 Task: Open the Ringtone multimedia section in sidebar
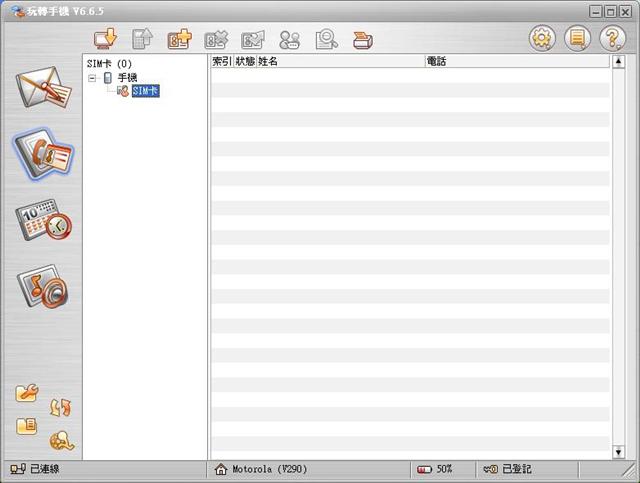click(x=43, y=288)
